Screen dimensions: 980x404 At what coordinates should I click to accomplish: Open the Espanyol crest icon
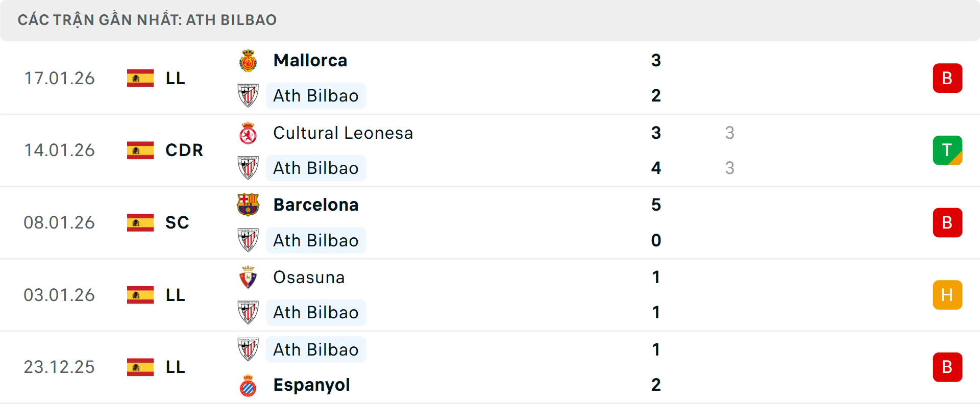click(x=249, y=385)
